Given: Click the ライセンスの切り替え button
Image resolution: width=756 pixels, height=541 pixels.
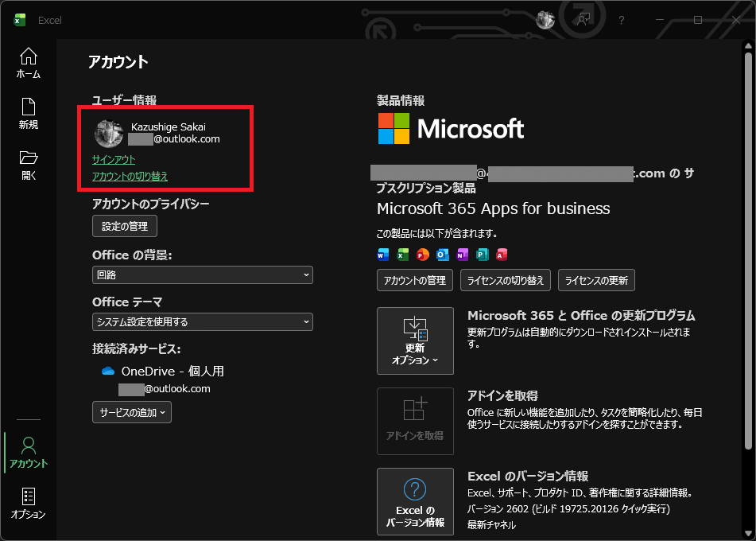Looking at the screenshot, I should click(x=506, y=280).
